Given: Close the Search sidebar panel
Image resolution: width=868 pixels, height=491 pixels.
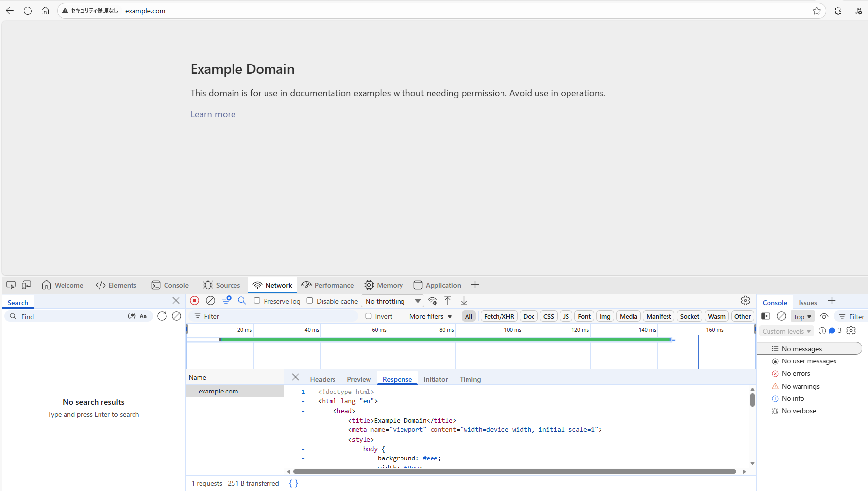Looking at the screenshot, I should [176, 300].
